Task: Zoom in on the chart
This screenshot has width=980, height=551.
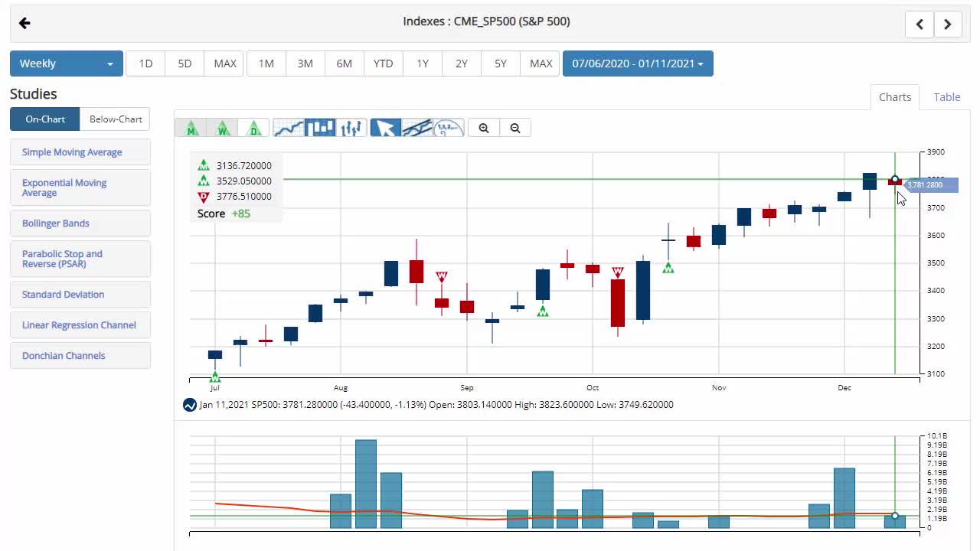Action: click(x=484, y=128)
